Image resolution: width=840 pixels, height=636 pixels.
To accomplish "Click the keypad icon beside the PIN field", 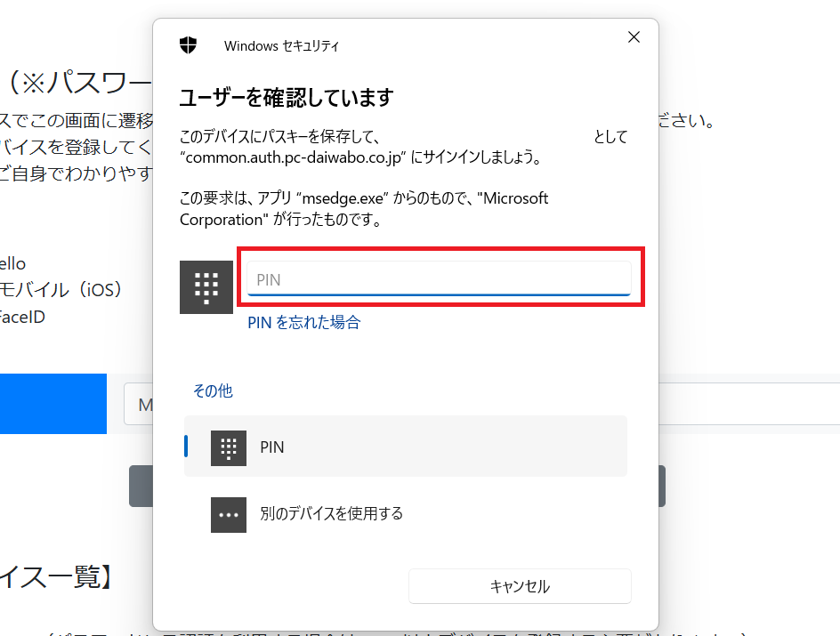I will (x=206, y=287).
